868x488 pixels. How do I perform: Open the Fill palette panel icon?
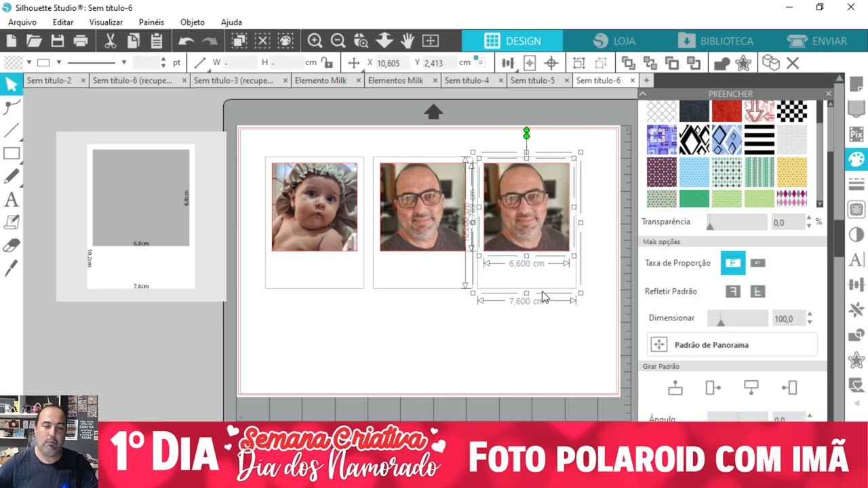(x=856, y=159)
